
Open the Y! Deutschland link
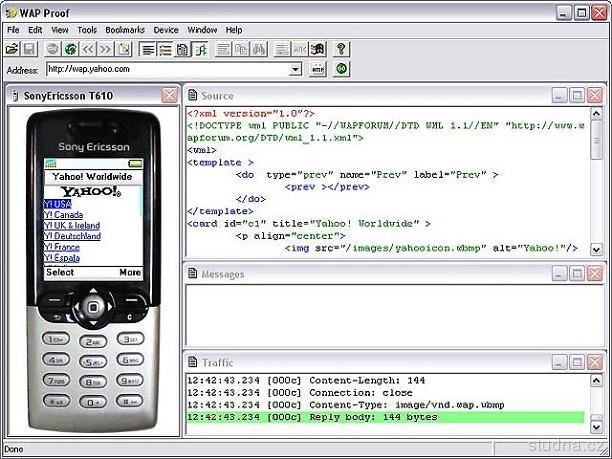tap(72, 236)
